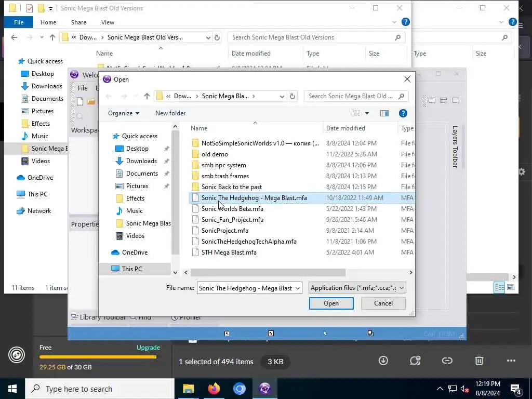Screen dimensions: 532x399
Task: Click the Upgrade link in storage panel
Action: pyautogui.click(x=148, y=348)
